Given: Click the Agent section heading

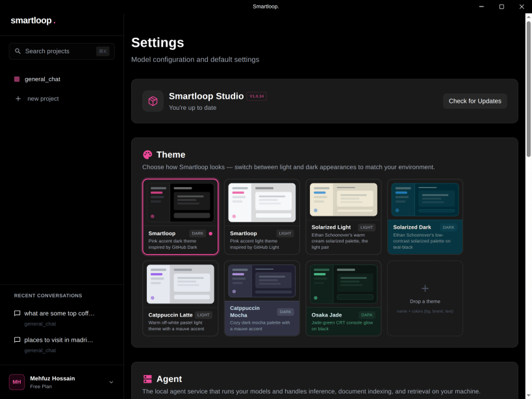Looking at the screenshot, I should point(169,379).
